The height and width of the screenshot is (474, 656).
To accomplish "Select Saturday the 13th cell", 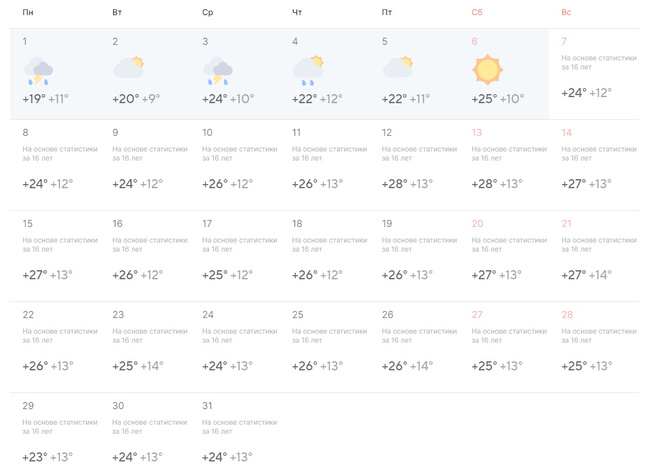I will [x=508, y=164].
